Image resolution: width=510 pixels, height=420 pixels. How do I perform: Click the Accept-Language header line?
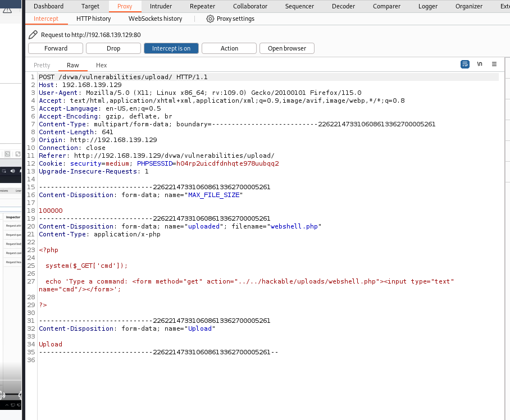click(x=100, y=108)
